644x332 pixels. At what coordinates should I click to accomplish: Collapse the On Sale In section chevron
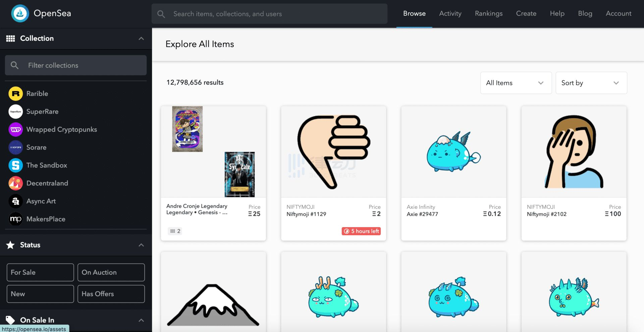[x=141, y=320]
